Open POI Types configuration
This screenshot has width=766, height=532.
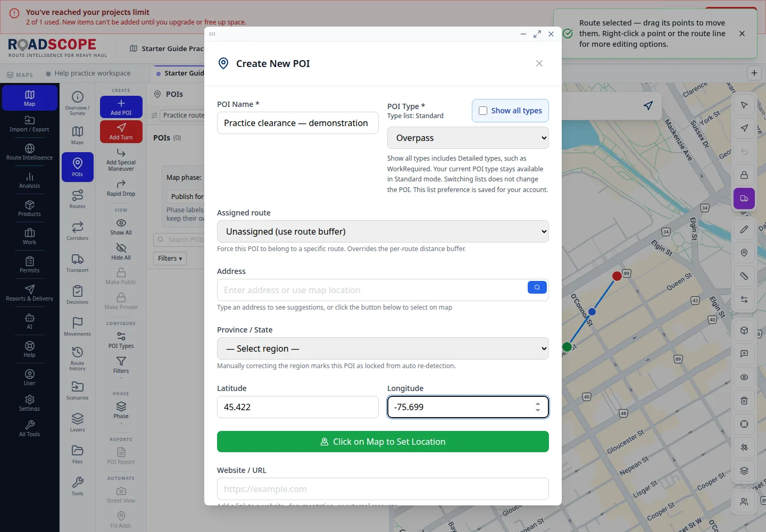pos(121,340)
